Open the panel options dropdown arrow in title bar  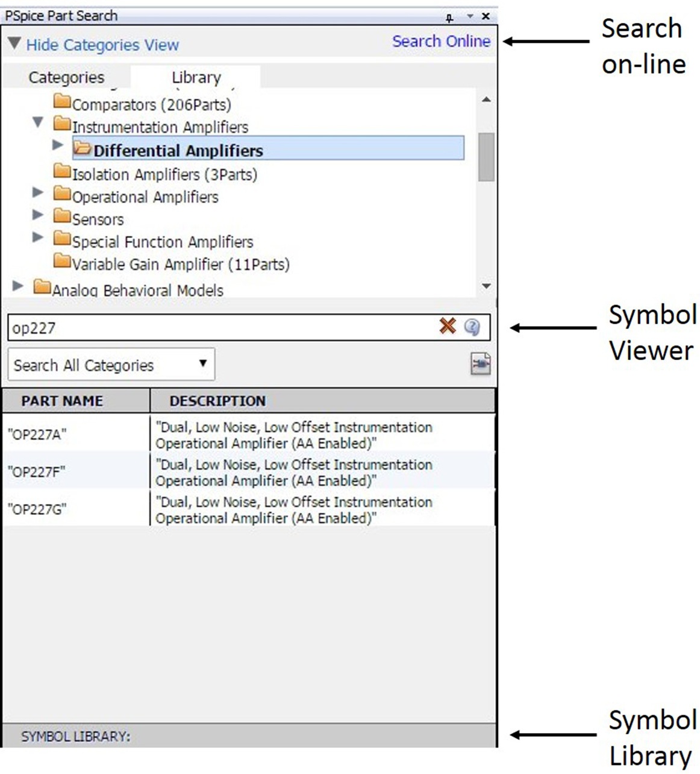tap(470, 16)
